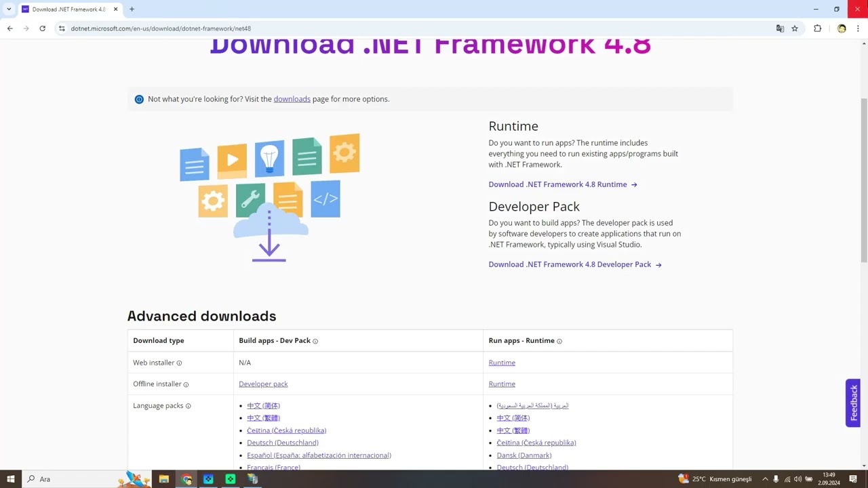This screenshot has width=868, height=488.
Task: Open the weather widget showing 25°C
Action: (715, 479)
